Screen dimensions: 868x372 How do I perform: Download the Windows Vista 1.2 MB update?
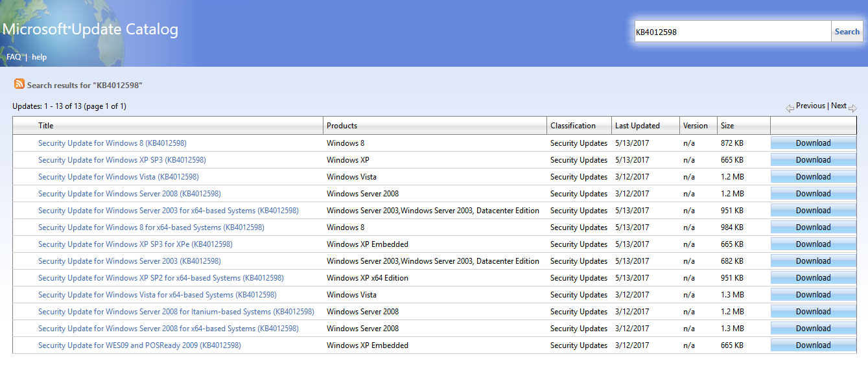click(x=813, y=177)
